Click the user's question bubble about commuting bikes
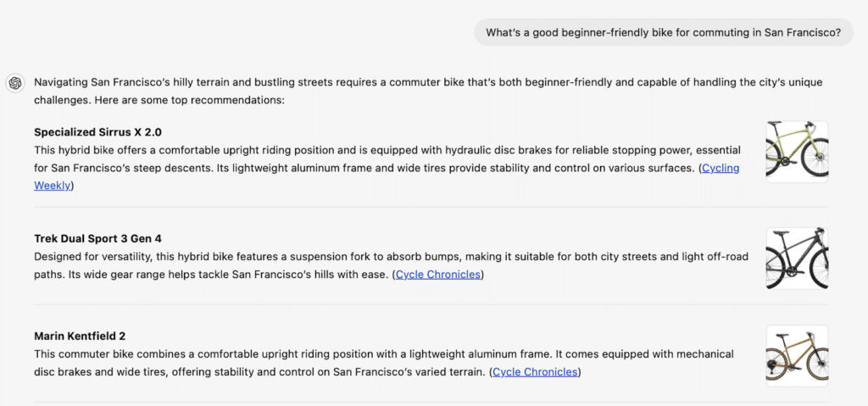This screenshot has width=868, height=406. click(x=663, y=32)
